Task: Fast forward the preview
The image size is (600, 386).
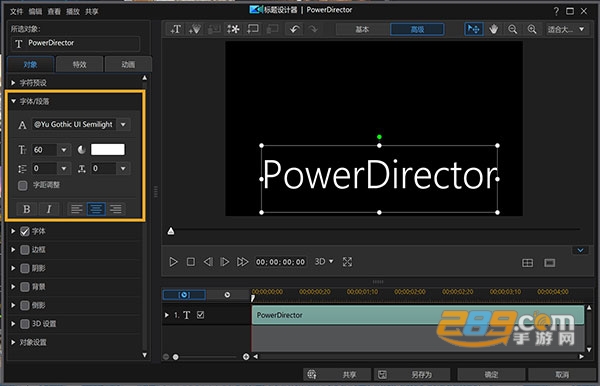Action: pyautogui.click(x=243, y=262)
